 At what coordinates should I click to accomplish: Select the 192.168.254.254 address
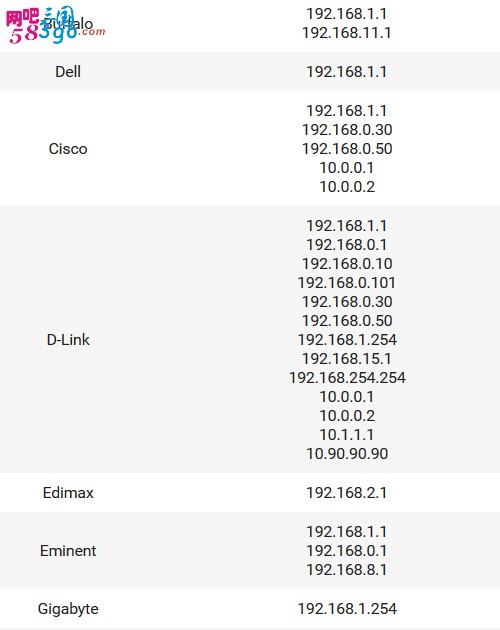pos(347,378)
